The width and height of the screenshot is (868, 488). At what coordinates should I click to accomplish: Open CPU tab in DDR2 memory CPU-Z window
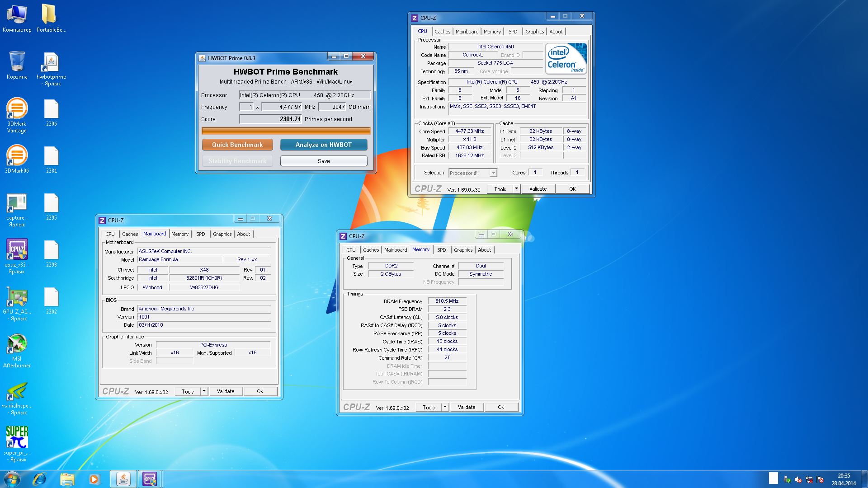tap(351, 250)
